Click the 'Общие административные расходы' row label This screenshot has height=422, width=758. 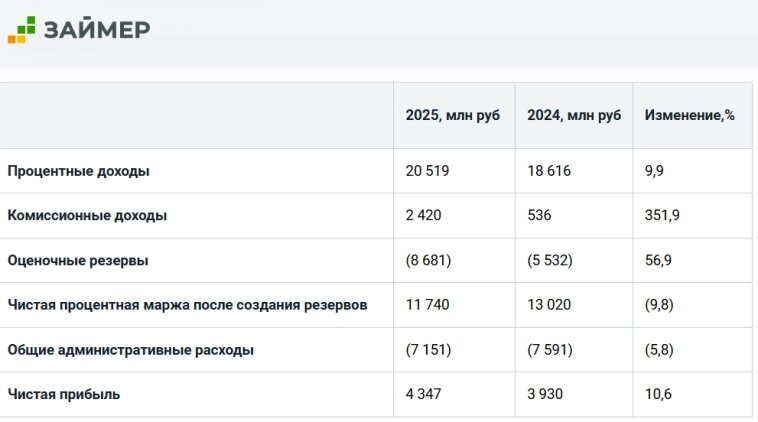[131, 349]
